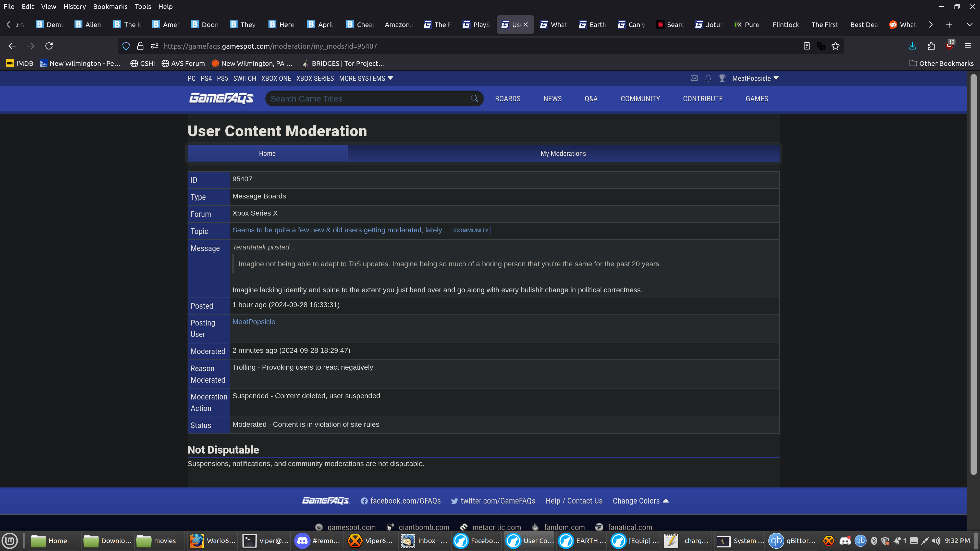Open the moderated topic link
980x551 pixels.
pyautogui.click(x=340, y=230)
